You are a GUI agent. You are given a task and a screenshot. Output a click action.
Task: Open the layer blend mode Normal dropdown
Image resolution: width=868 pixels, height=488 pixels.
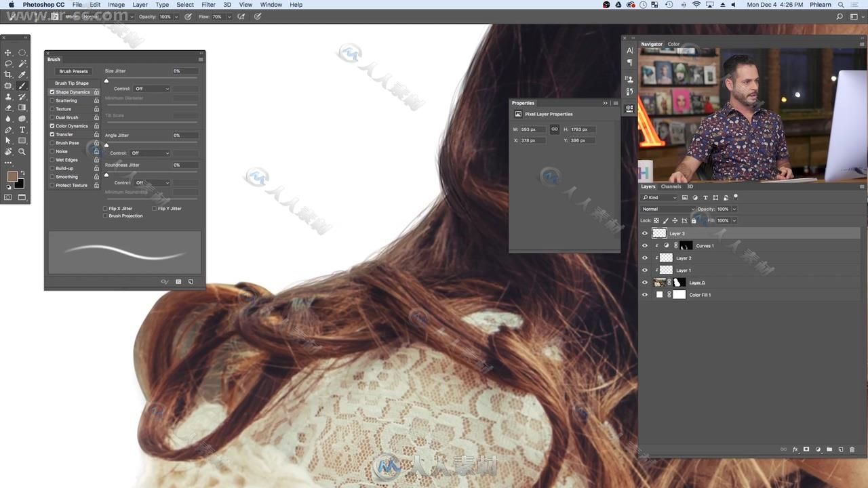point(668,209)
